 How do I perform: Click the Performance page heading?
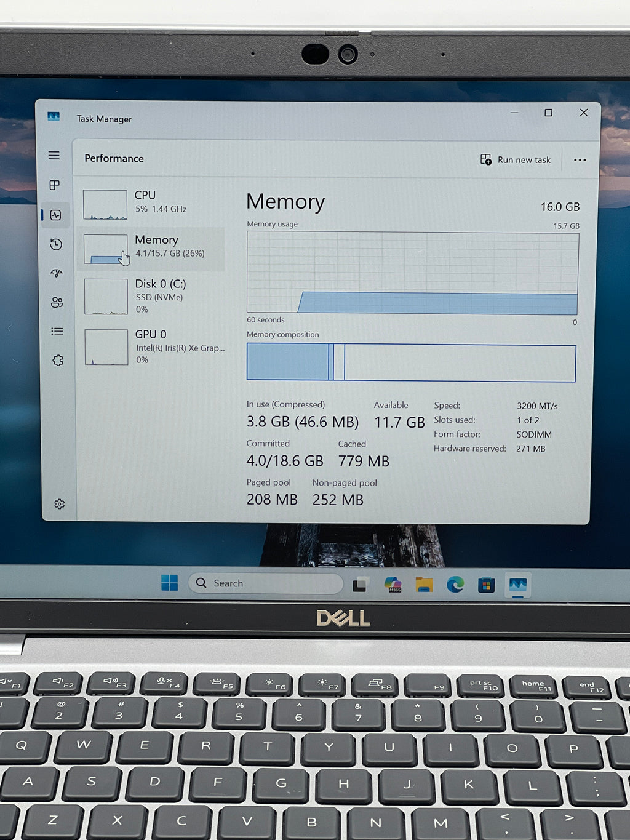114,158
